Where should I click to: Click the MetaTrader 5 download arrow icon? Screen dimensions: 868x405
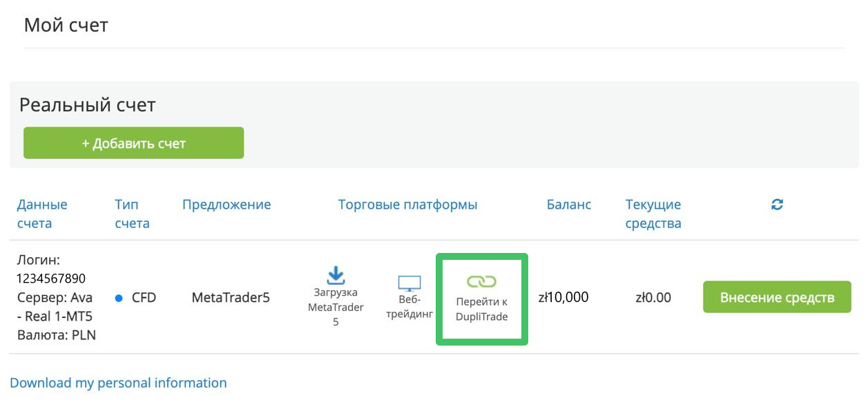[x=336, y=275]
